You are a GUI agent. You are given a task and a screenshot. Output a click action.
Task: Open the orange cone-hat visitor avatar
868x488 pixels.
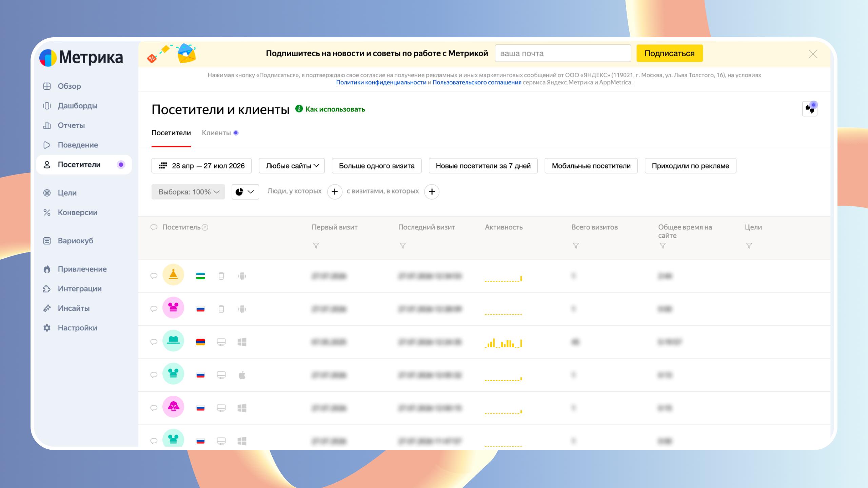(173, 274)
